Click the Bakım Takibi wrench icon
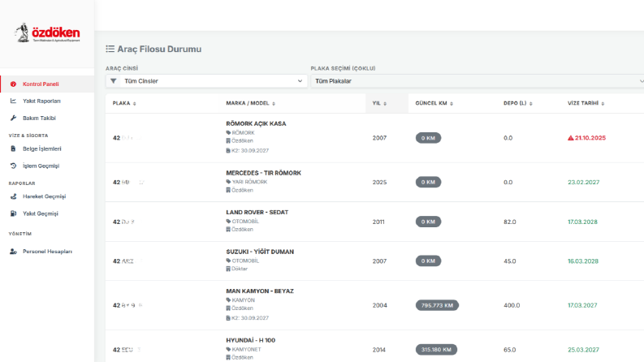644x362 pixels. click(x=13, y=118)
